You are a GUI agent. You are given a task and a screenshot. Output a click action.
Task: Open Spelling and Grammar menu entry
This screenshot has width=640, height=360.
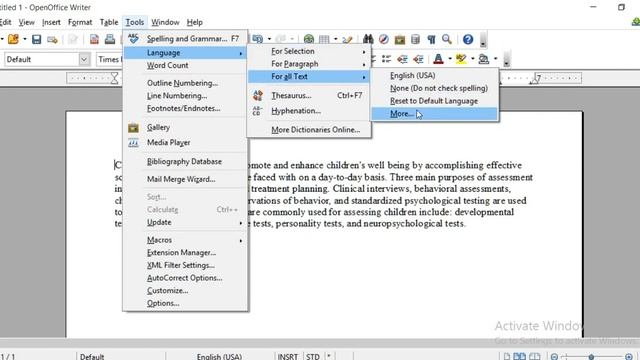point(185,39)
